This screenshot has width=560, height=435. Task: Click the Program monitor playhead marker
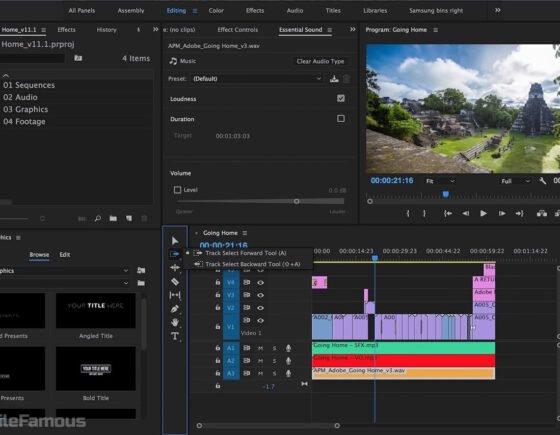click(445, 194)
